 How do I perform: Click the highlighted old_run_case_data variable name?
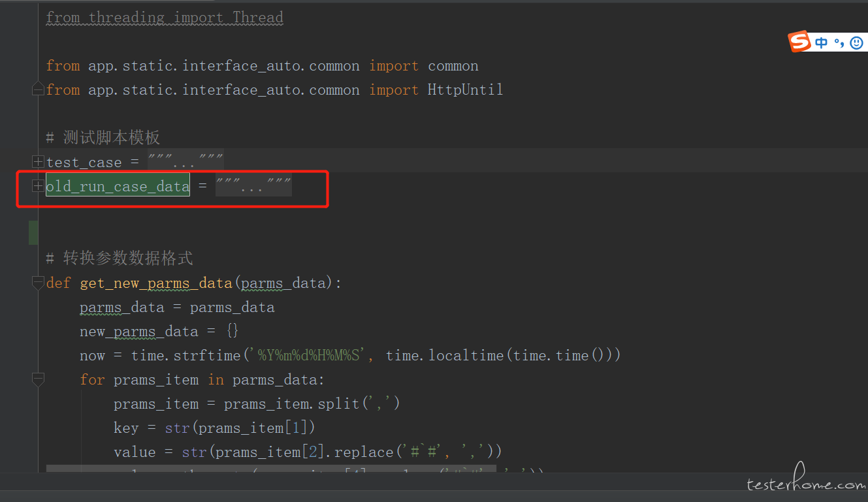tap(118, 187)
